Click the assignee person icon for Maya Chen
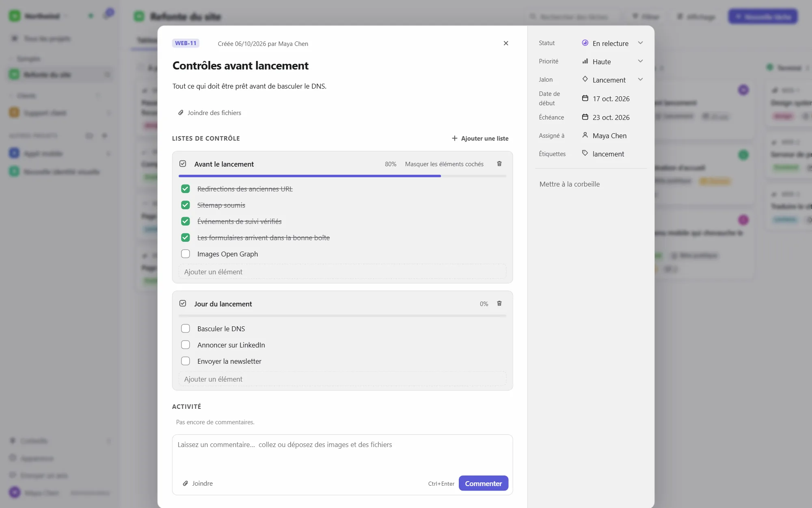This screenshot has width=812, height=508. pos(585,135)
